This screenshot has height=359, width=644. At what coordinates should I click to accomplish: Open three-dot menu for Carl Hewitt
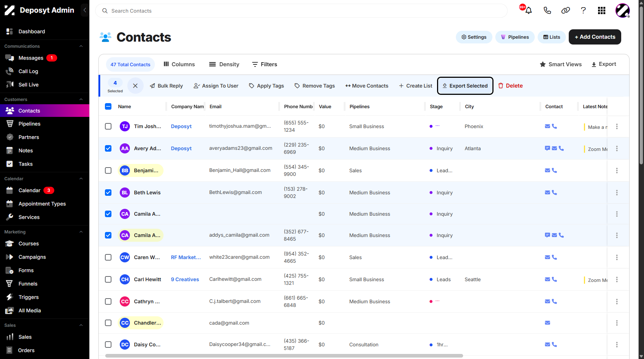(x=617, y=279)
